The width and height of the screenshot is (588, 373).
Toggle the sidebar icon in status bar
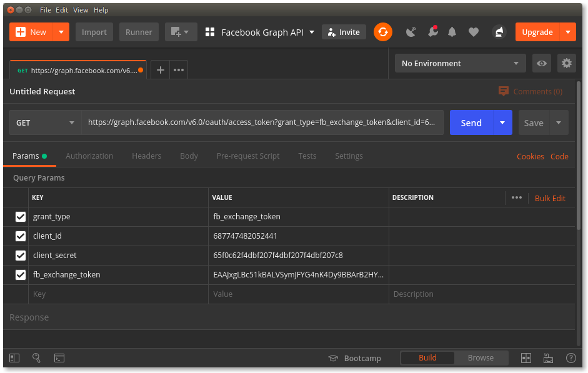14,358
